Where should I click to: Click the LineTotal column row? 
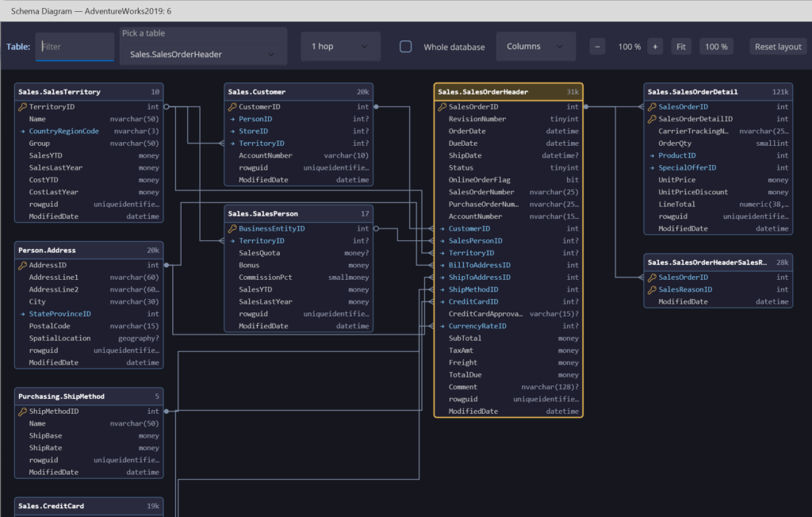click(718, 204)
